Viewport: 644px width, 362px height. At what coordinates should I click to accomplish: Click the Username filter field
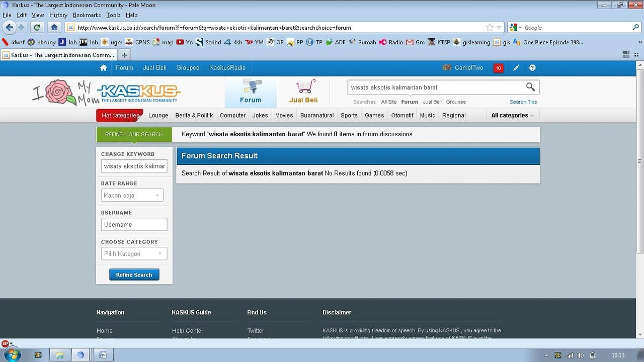[x=134, y=224]
